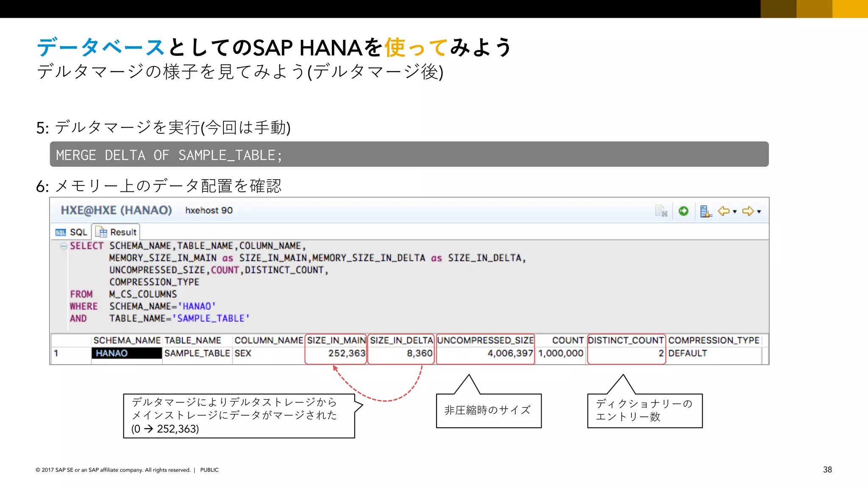The width and height of the screenshot is (868, 488).
Task: Open the back arrow history dropdown
Action: point(734,211)
